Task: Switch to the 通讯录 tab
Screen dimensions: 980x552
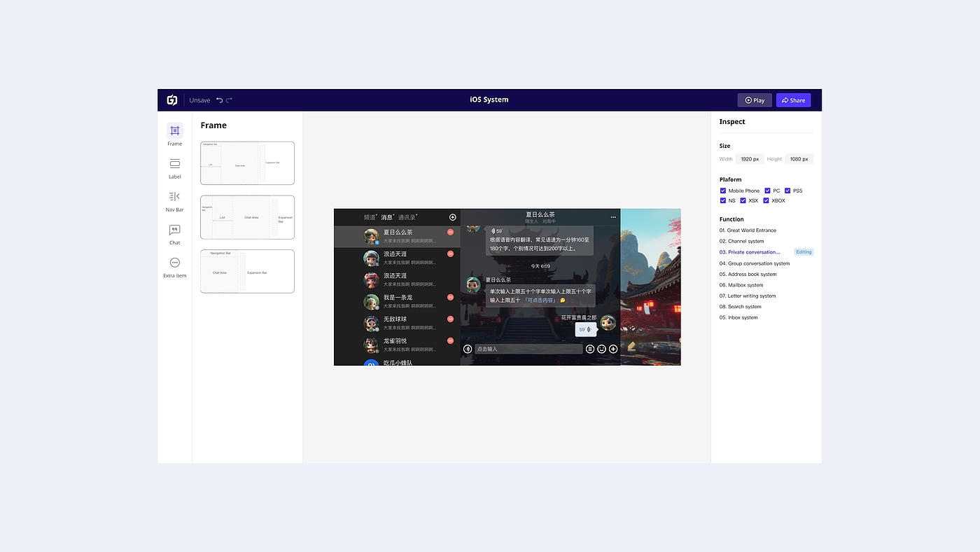Action: point(407,217)
